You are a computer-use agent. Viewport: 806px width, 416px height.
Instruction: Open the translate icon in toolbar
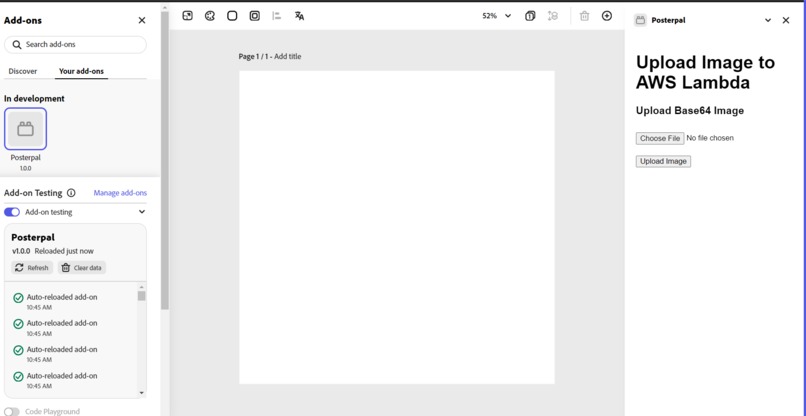coord(299,16)
